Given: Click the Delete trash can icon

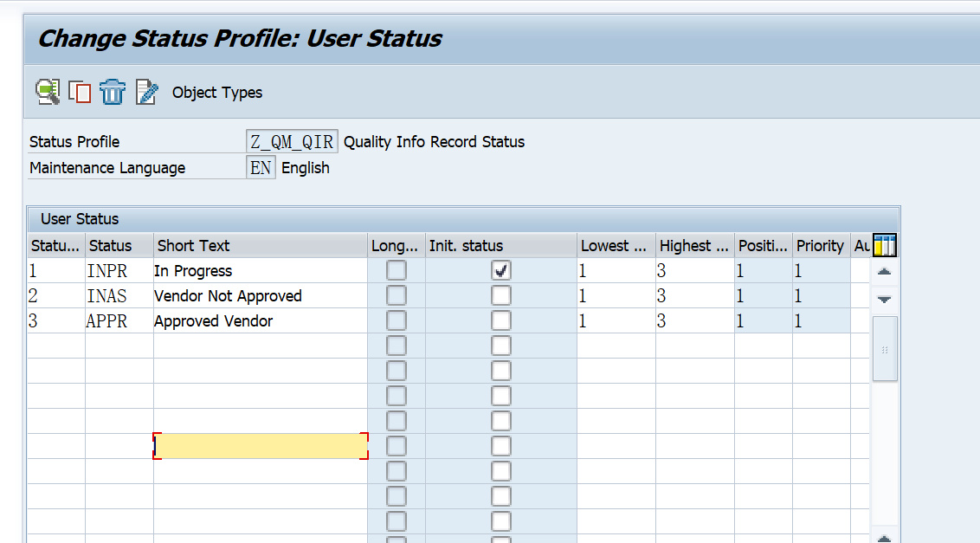Looking at the screenshot, I should pyautogui.click(x=113, y=92).
